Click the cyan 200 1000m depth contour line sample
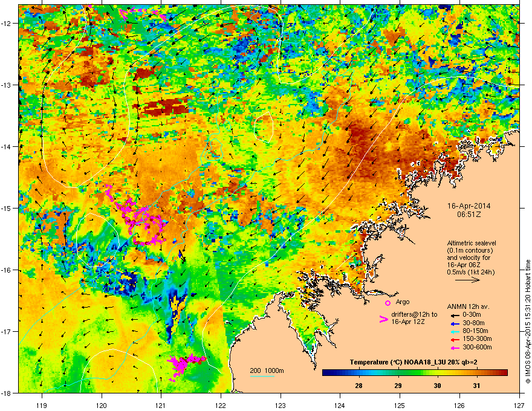Image resolution: width=532 pixels, height=411 pixels. (262, 376)
